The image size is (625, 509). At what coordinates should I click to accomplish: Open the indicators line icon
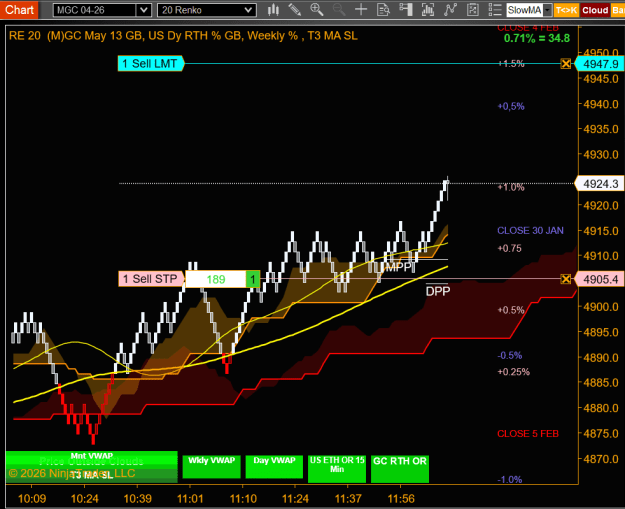[x=450, y=10]
